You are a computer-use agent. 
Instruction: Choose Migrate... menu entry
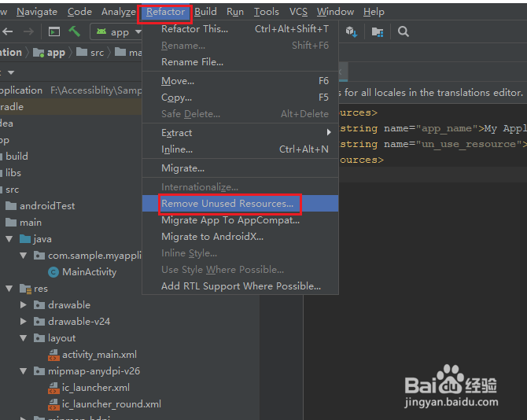(x=240, y=168)
